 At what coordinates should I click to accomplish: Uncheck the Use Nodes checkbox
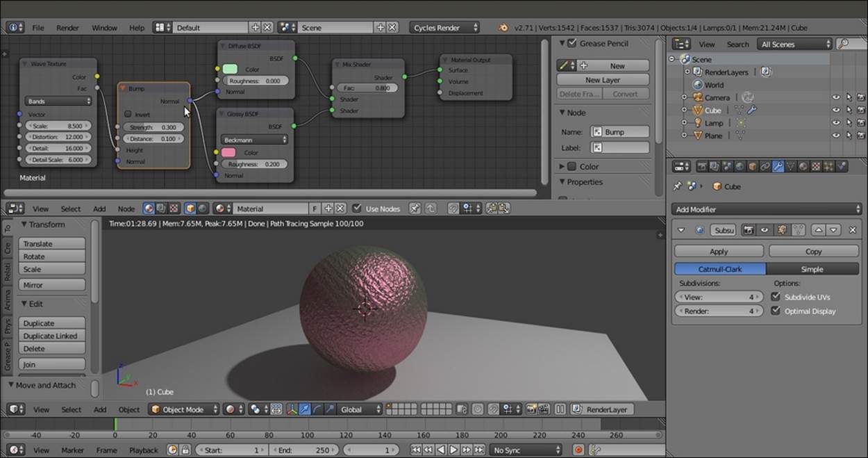coord(357,208)
